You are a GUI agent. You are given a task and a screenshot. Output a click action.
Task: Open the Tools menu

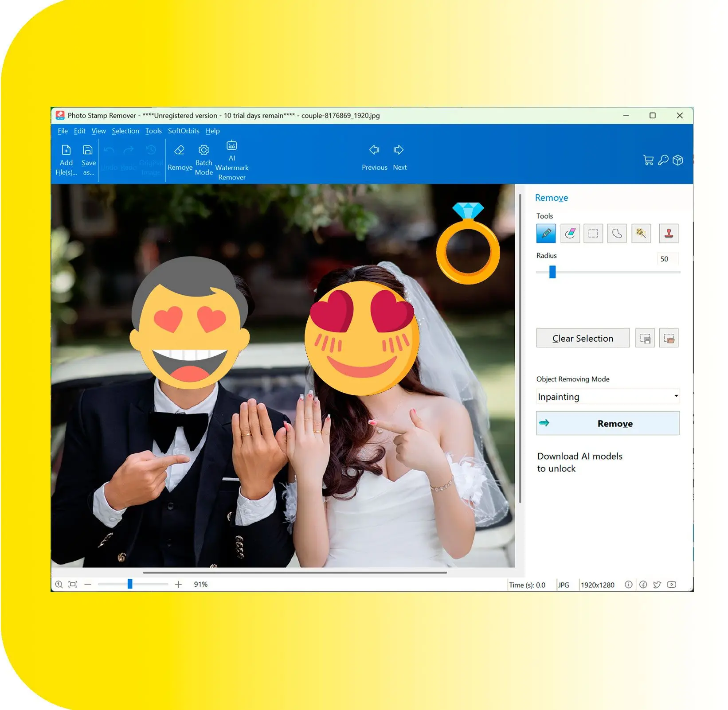[x=153, y=131]
